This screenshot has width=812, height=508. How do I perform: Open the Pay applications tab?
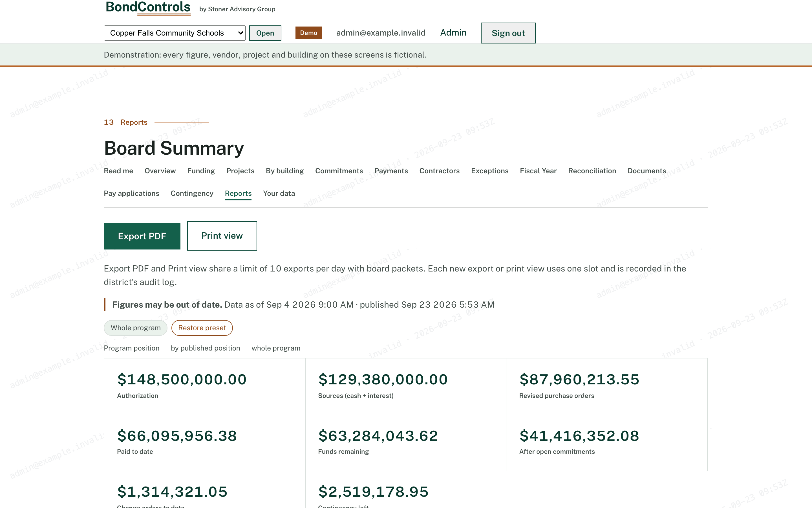click(x=132, y=193)
